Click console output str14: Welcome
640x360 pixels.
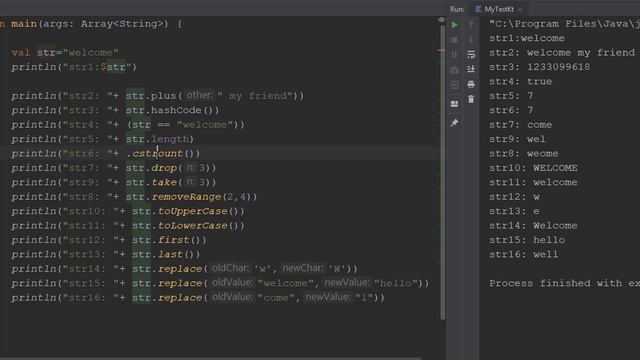point(533,226)
